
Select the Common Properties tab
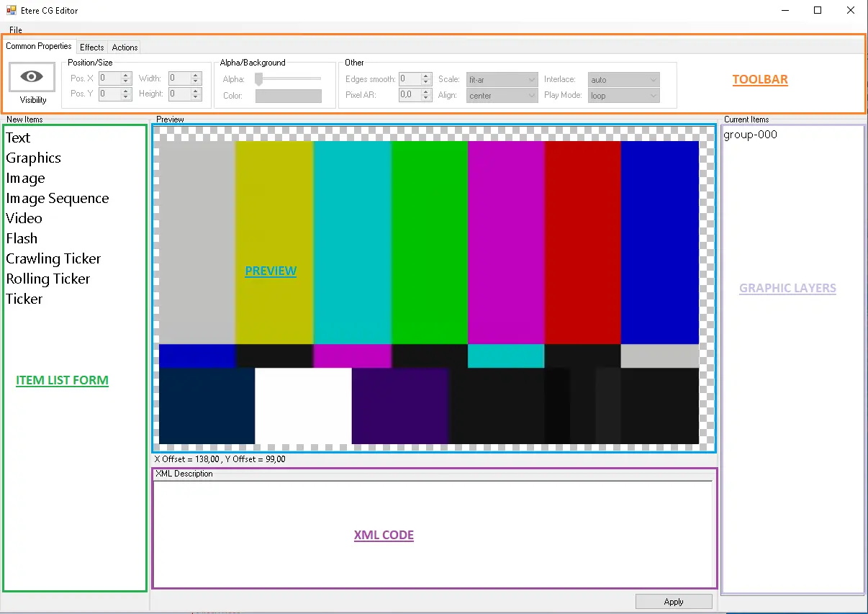click(x=39, y=47)
